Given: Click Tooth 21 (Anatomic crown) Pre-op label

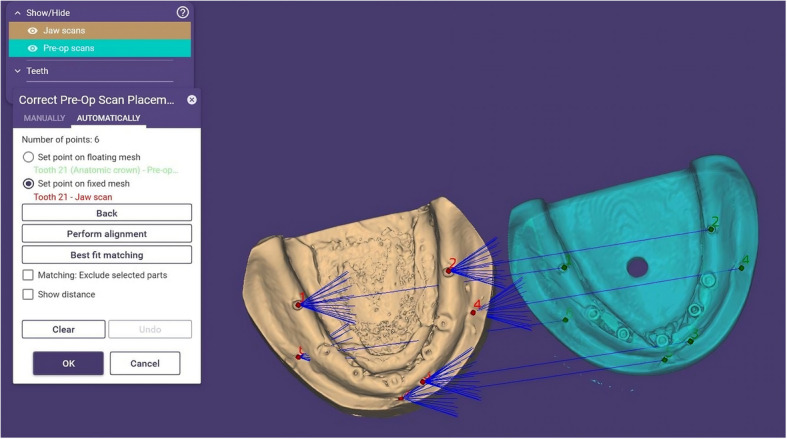Looking at the screenshot, I should pyautogui.click(x=106, y=170).
